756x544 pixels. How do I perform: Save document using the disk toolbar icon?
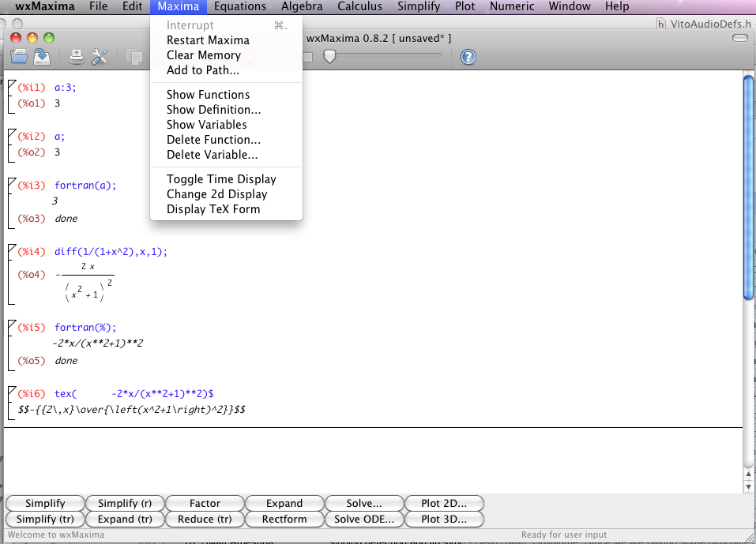42,57
